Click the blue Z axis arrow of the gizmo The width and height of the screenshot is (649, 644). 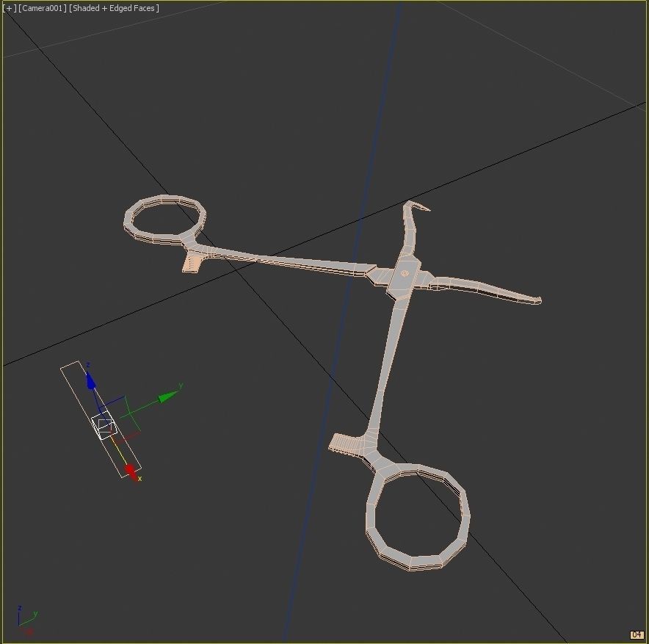(x=90, y=380)
